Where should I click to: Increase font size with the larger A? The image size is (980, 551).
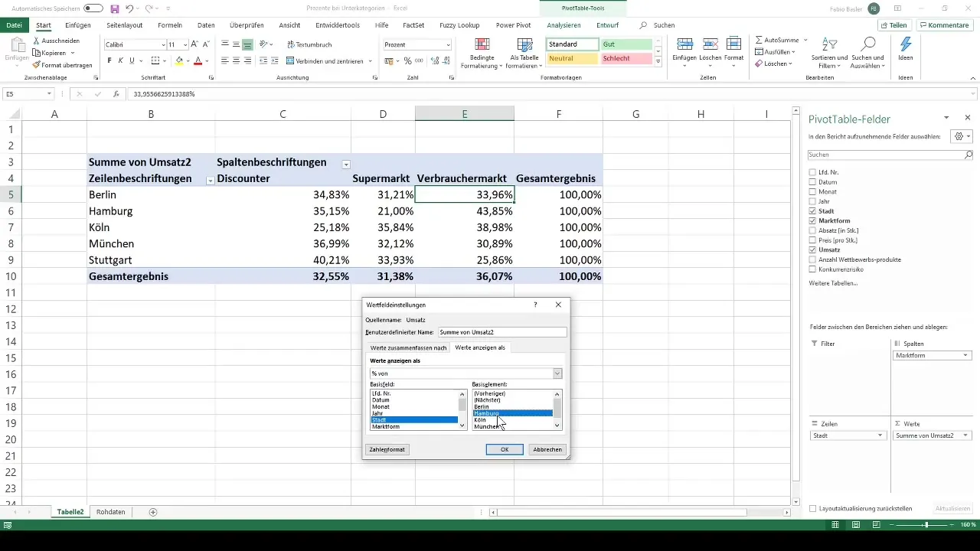(194, 45)
